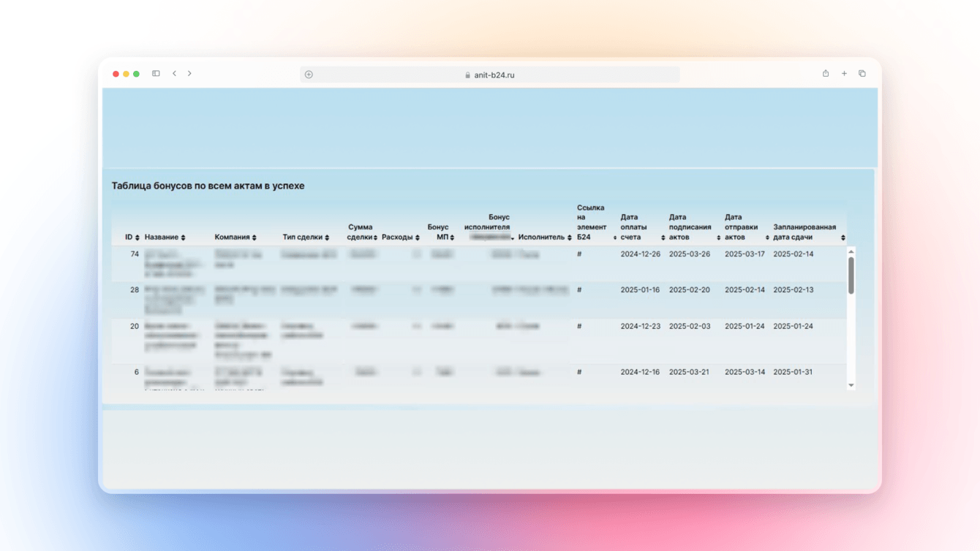Click Запланированная дата сдачи value in row 20
The width and height of the screenshot is (980, 551).
793,327
